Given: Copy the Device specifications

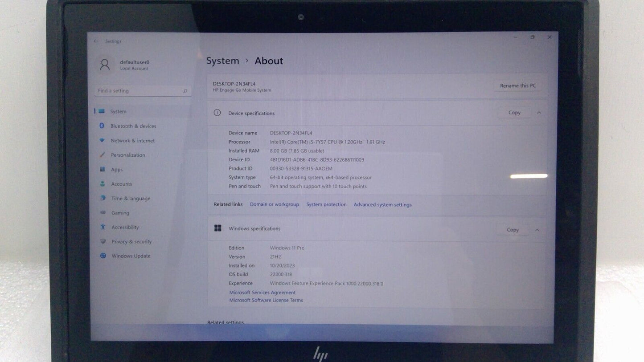Looking at the screenshot, I should point(514,113).
